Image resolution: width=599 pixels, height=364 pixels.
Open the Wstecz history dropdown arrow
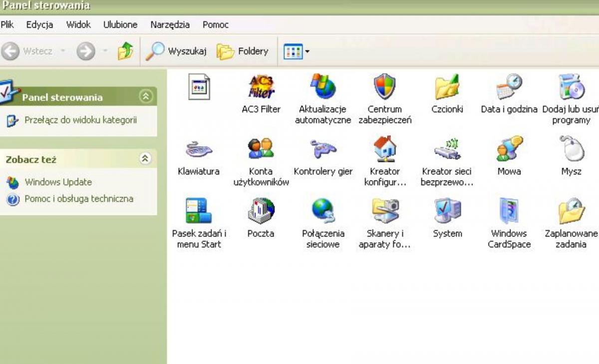(x=63, y=51)
